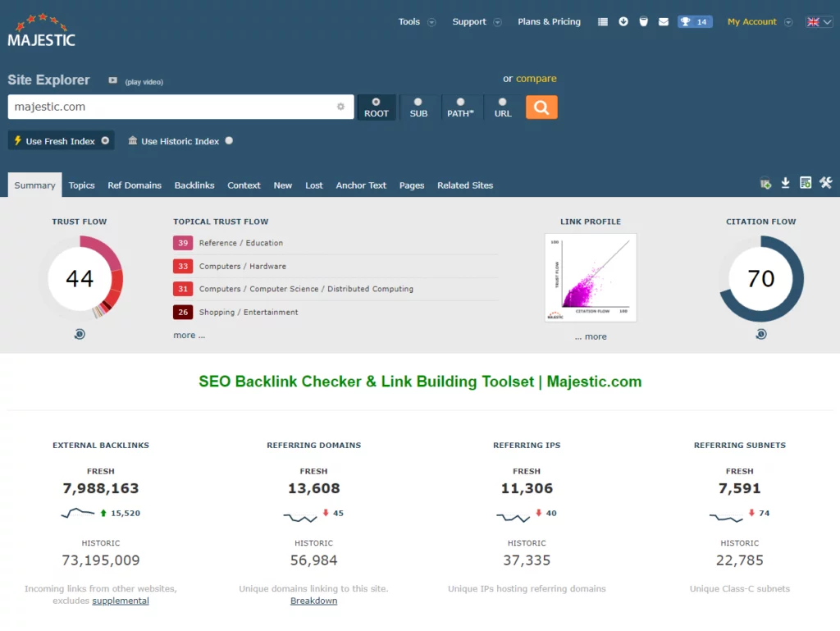The image size is (840, 631).
Task: Open the messages envelope icon
Action: pos(663,22)
